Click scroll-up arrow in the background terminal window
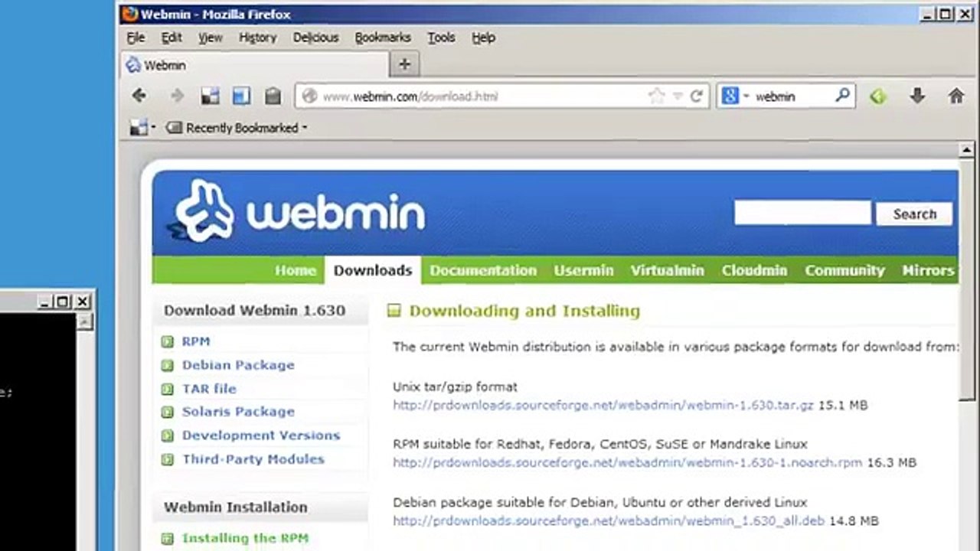Screen dimensions: 980x551 pyautogui.click(x=85, y=321)
